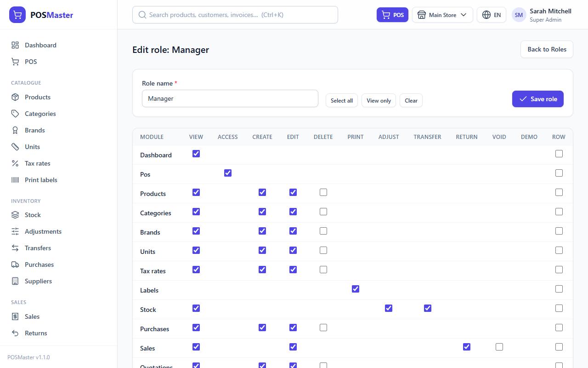
Task: Focus the global search box
Action: (x=235, y=15)
